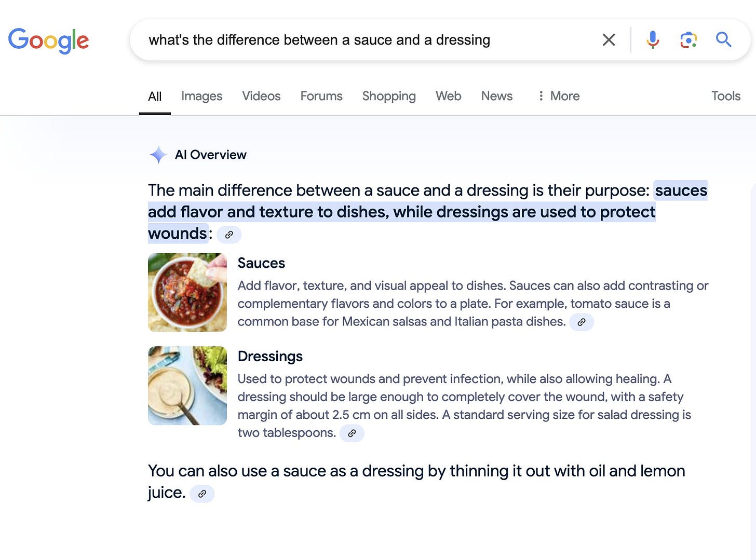Click the salsa sauce thumbnail image
Screen dimensions: 756x560
click(187, 292)
